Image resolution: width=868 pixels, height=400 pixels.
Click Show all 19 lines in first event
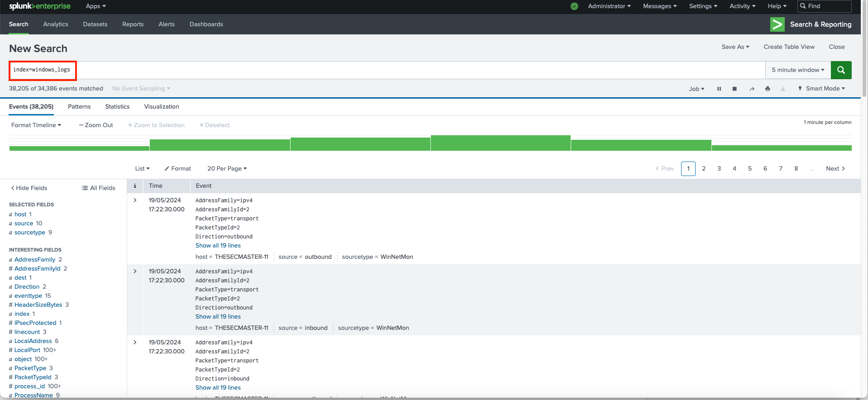coord(218,246)
